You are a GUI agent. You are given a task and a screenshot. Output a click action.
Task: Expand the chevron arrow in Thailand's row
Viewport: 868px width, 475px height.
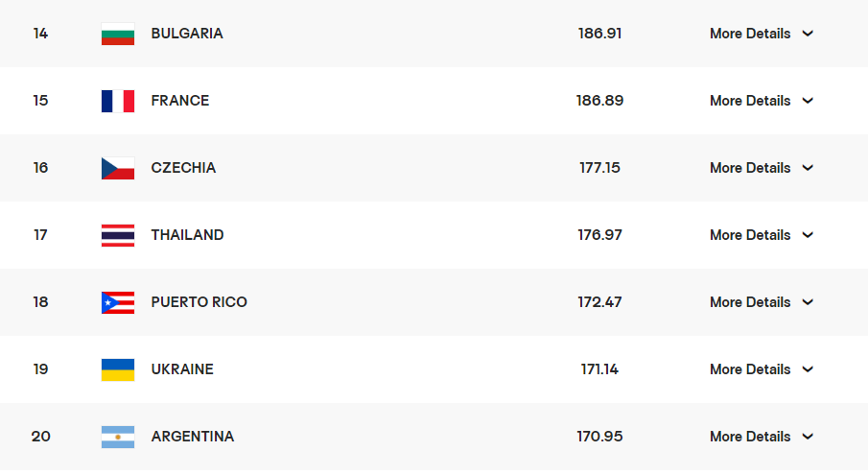(808, 235)
